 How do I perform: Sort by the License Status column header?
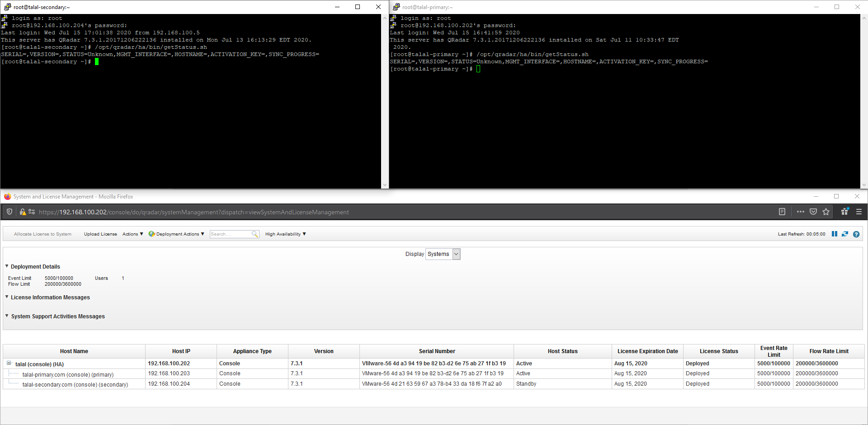pos(719,351)
